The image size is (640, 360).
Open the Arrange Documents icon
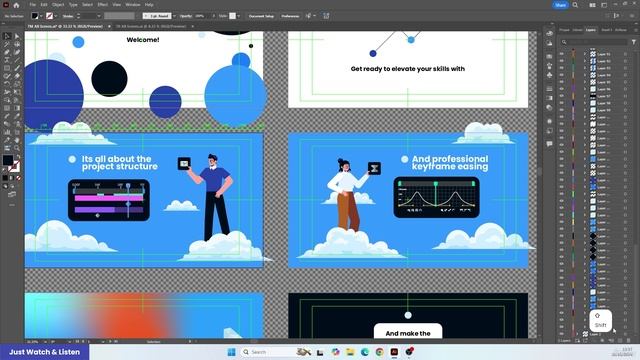pyautogui.click(x=592, y=5)
